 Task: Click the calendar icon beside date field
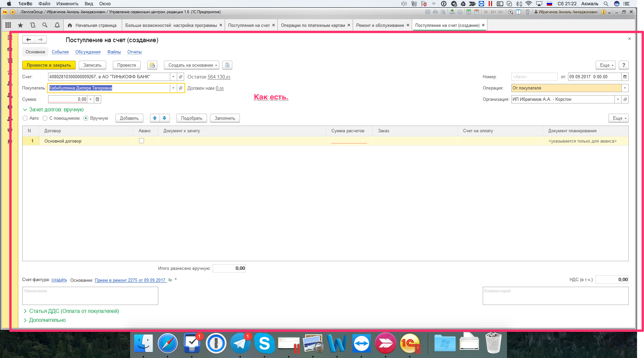pos(625,77)
